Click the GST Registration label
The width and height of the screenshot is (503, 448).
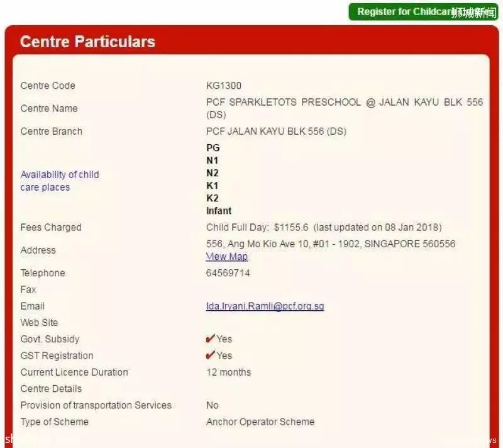point(57,356)
